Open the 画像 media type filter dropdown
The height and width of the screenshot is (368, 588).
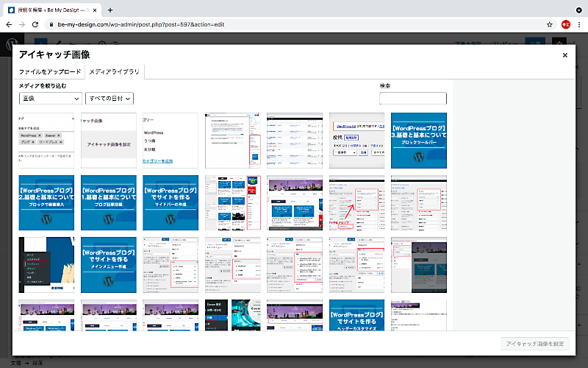pos(51,98)
